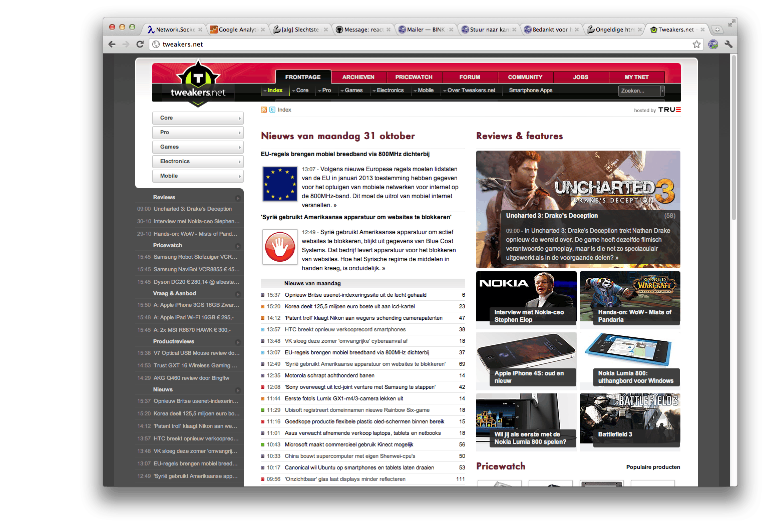The width and height of the screenshot is (766, 532).
Task: Expand the Reviews sidebar section arrow
Action: tap(238, 198)
